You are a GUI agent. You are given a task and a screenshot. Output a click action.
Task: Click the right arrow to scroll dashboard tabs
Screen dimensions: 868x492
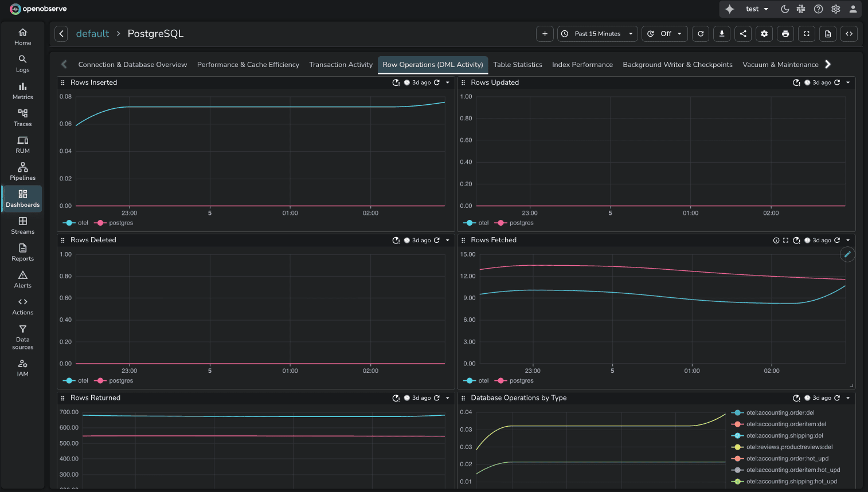(828, 64)
